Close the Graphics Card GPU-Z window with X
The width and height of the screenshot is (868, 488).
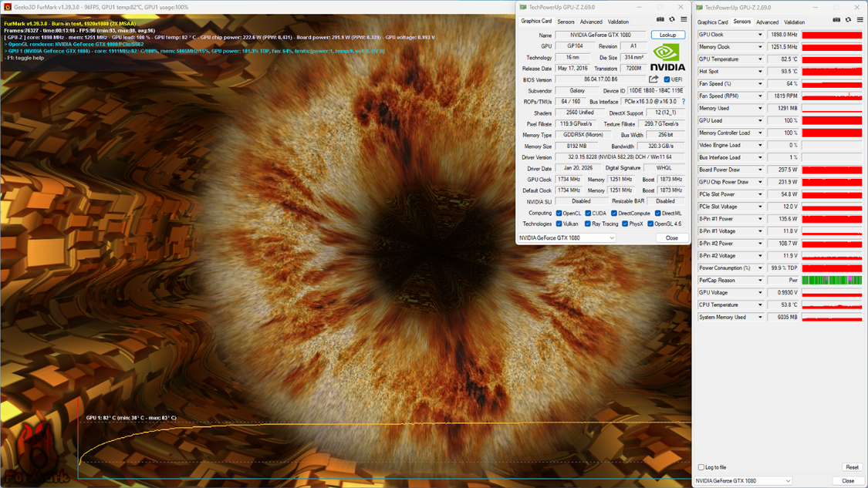coord(681,7)
